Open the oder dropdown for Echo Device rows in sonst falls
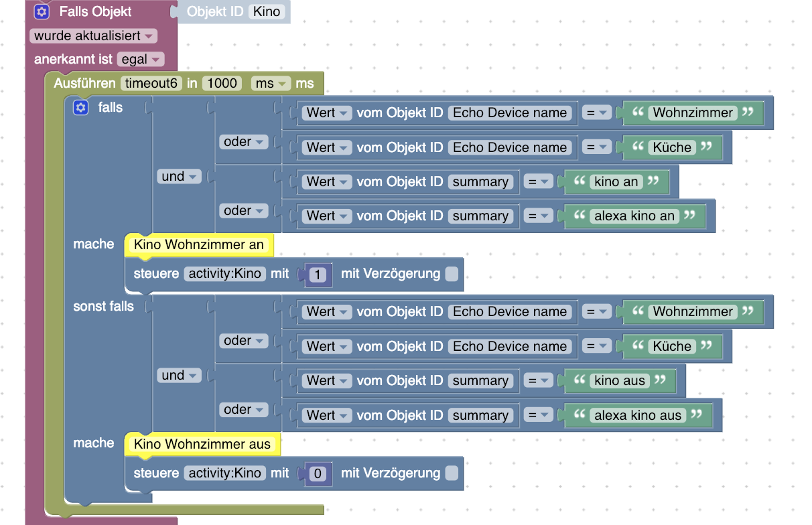The height and width of the screenshot is (525, 812). coord(243,341)
